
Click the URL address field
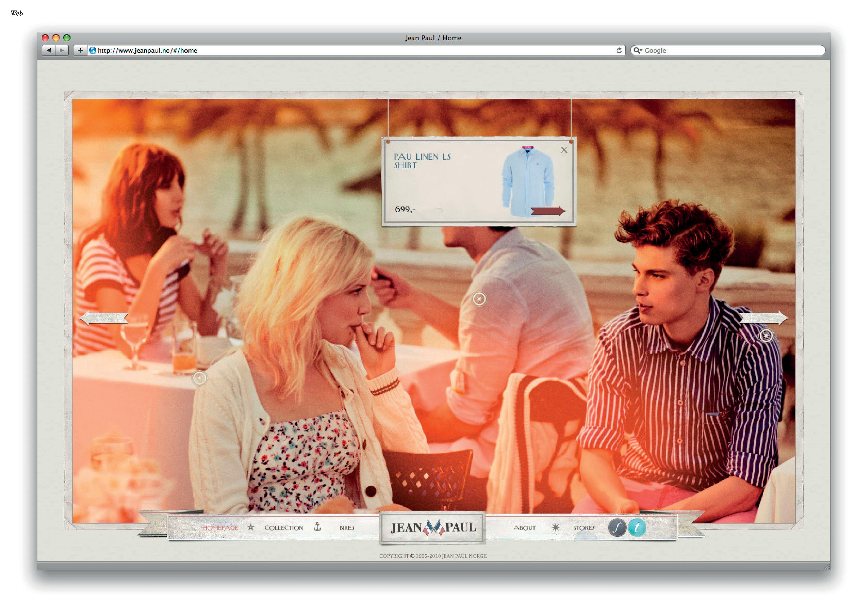coord(355,51)
